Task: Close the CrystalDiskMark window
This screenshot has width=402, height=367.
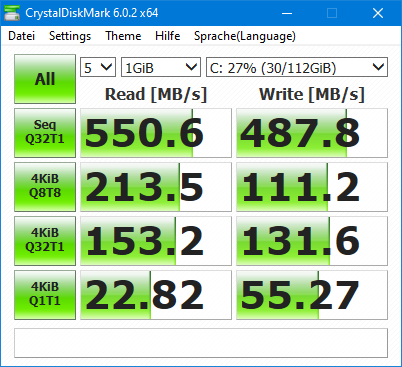Action: (378, 13)
